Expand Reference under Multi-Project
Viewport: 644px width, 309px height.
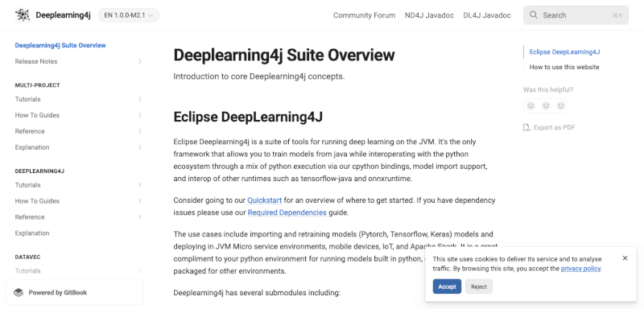[139, 131]
